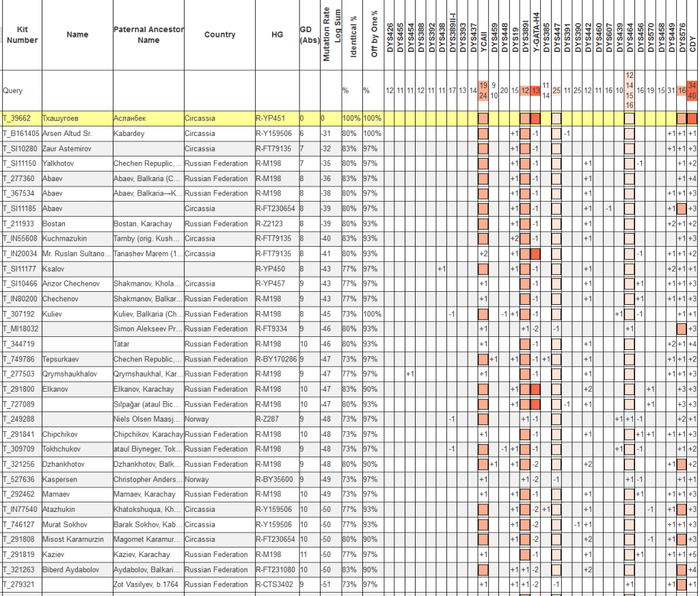The image size is (700, 596).
Task: Sort by the Country column header
Action: pos(219,35)
